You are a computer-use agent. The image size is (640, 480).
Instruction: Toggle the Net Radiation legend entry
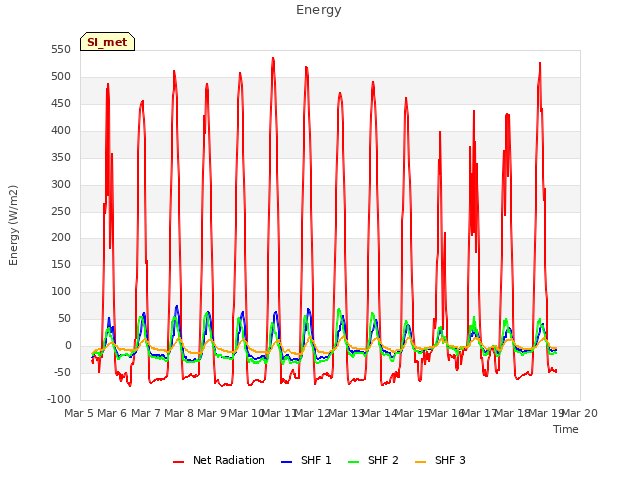(x=219, y=460)
